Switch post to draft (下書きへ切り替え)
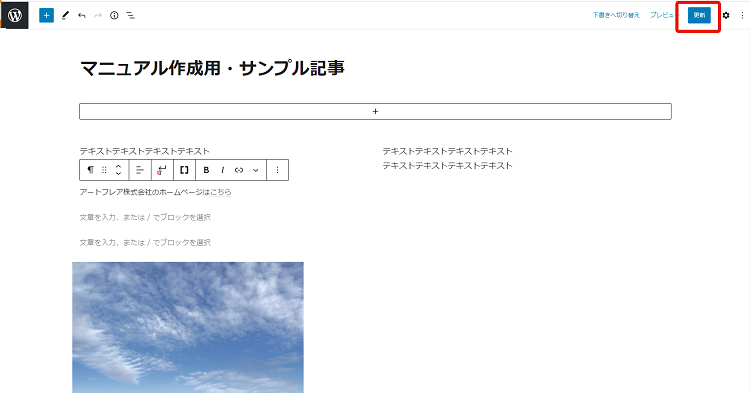 pos(616,15)
